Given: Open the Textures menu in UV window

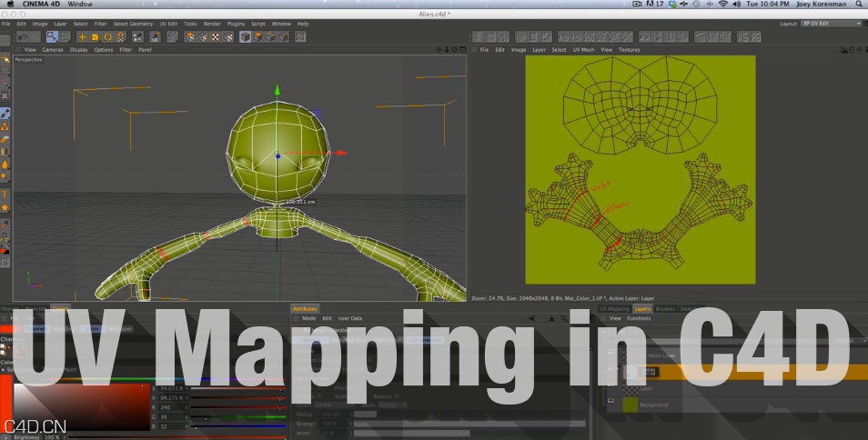Looking at the screenshot, I should [x=629, y=50].
